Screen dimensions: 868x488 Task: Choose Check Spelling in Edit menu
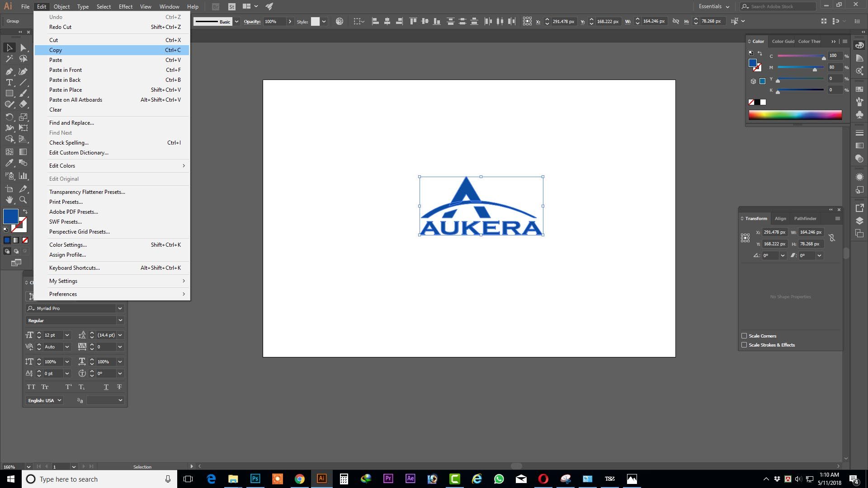[x=112, y=143]
